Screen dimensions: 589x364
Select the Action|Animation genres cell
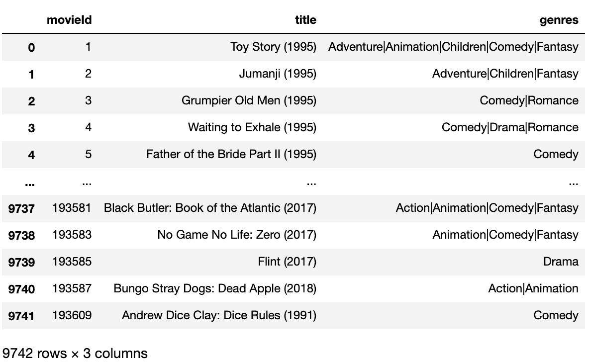point(533,288)
